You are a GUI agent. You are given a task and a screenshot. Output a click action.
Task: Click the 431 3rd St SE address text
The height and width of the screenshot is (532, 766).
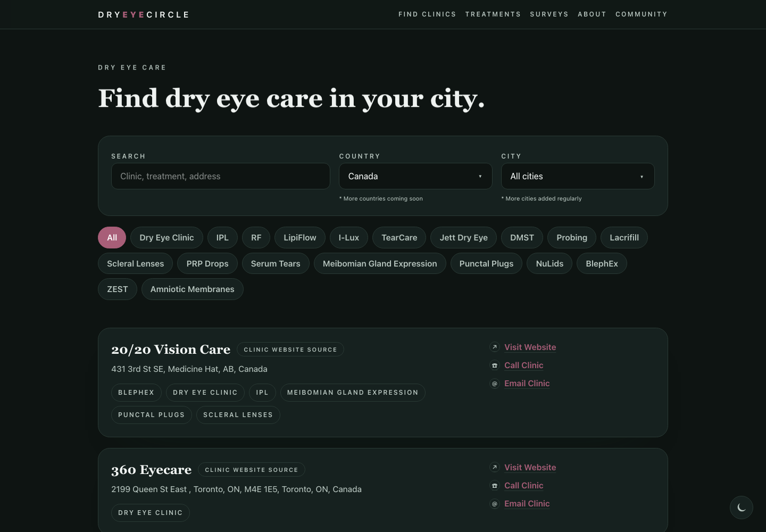pyautogui.click(x=189, y=369)
